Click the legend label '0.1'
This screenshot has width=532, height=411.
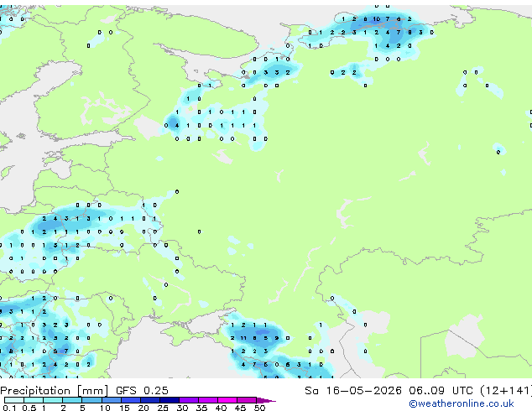click(x=9, y=408)
